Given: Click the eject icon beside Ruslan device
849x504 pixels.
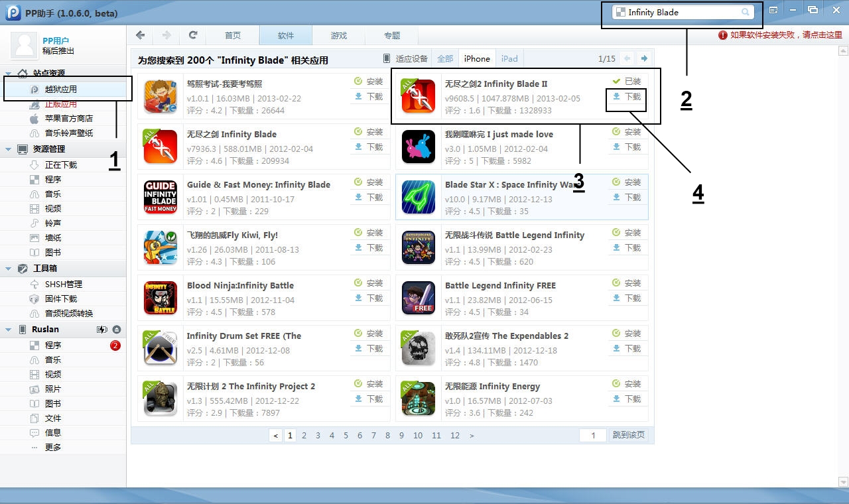Looking at the screenshot, I should pos(117,330).
